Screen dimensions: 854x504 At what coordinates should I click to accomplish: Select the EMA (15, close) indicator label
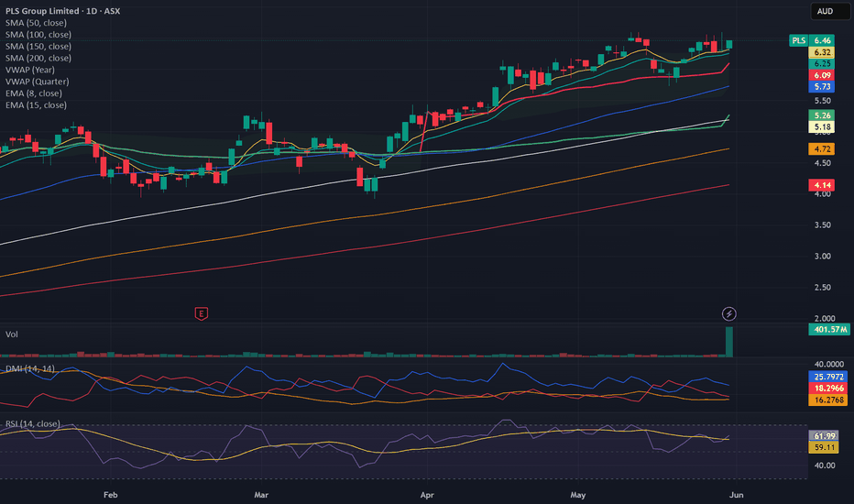point(36,105)
